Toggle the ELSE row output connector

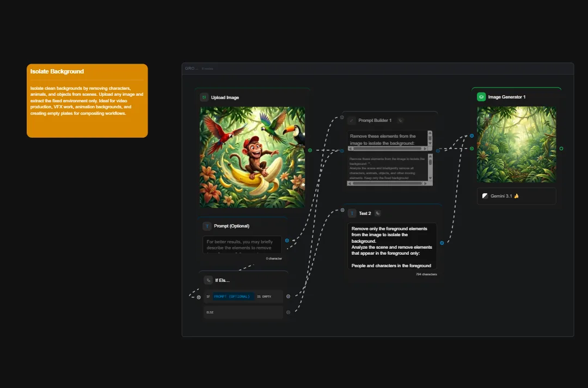(288, 312)
